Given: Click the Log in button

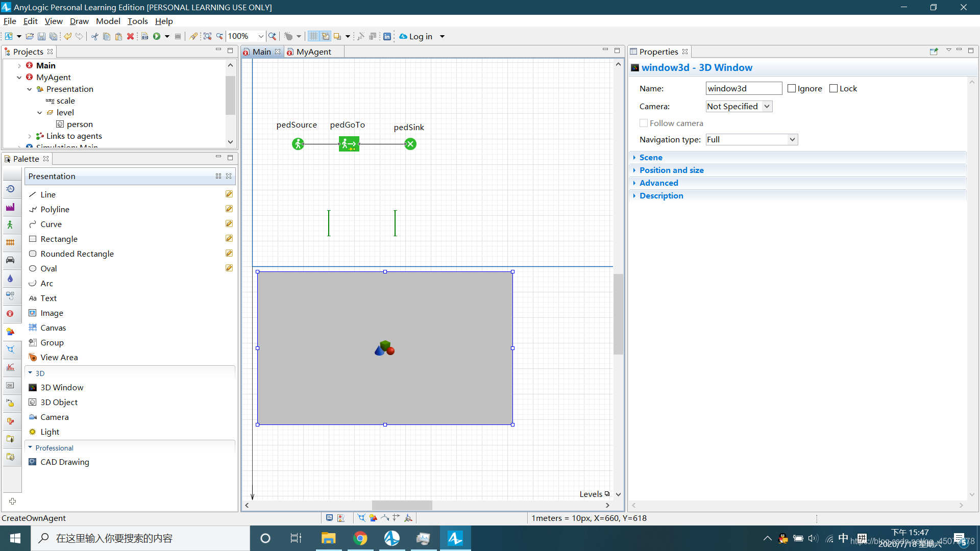Looking at the screenshot, I should click(x=420, y=36).
